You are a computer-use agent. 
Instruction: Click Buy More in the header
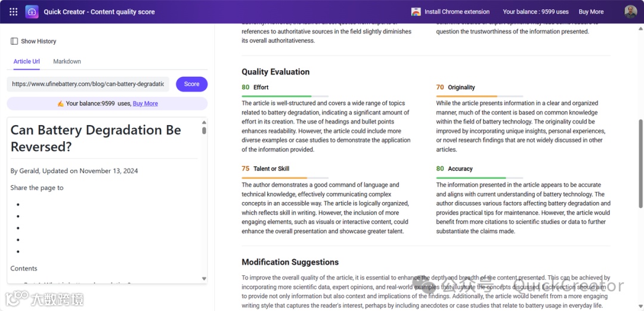(591, 12)
